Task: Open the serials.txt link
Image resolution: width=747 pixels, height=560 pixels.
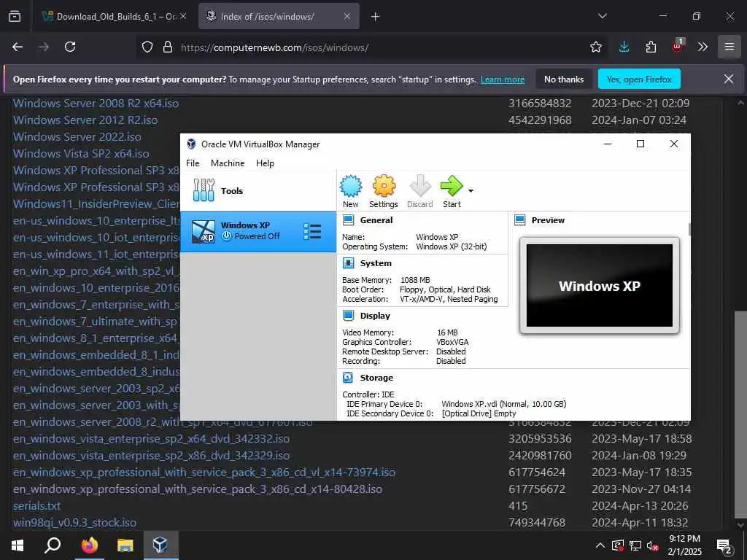Action: 36,506
